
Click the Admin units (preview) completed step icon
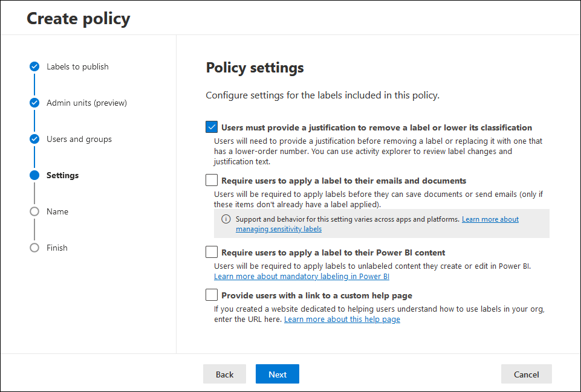[34, 103]
